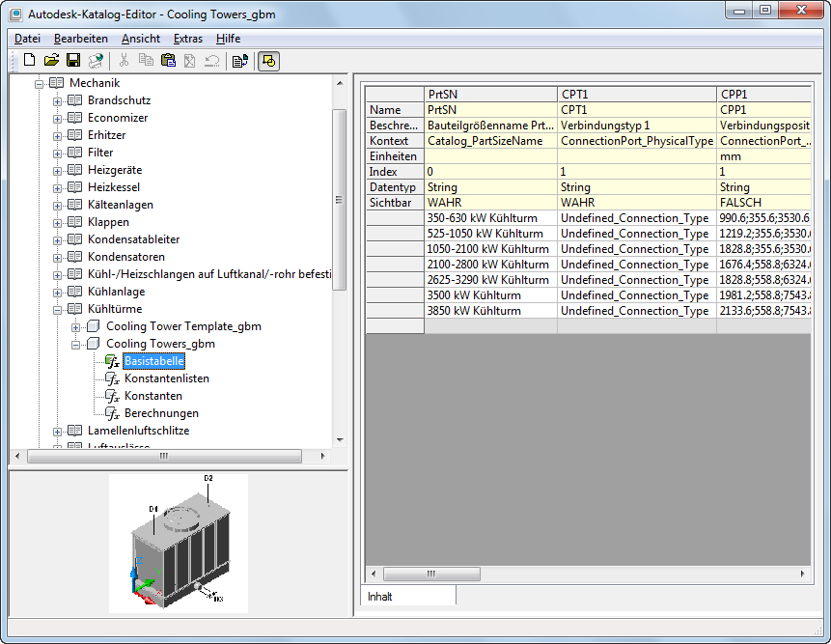Expand the Erhitzer tree node
The height and width of the screenshot is (644, 831).
[57, 136]
